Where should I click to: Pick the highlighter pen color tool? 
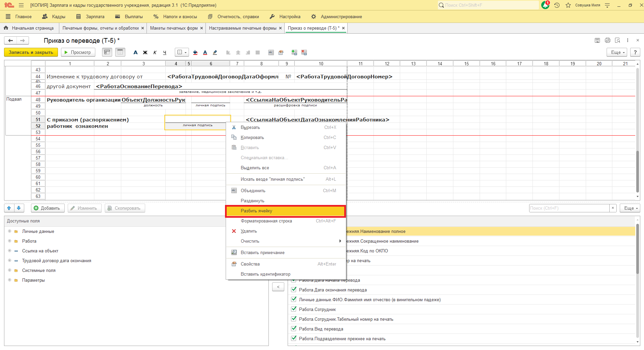(x=215, y=53)
